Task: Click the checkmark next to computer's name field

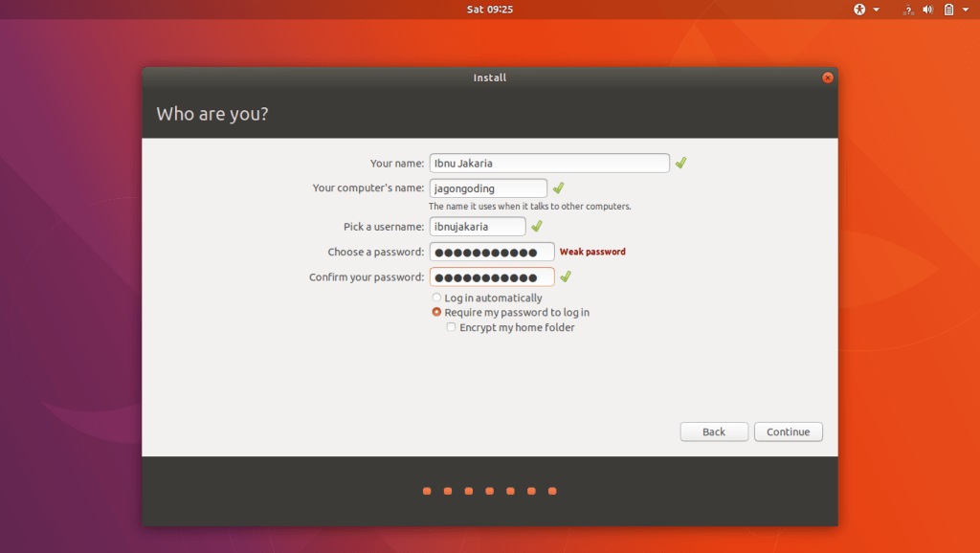Action: pyautogui.click(x=558, y=188)
